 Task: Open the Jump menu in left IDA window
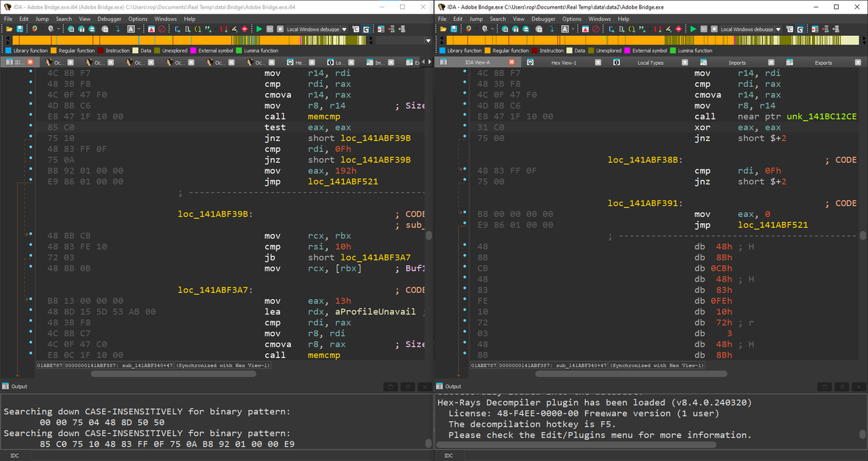42,19
